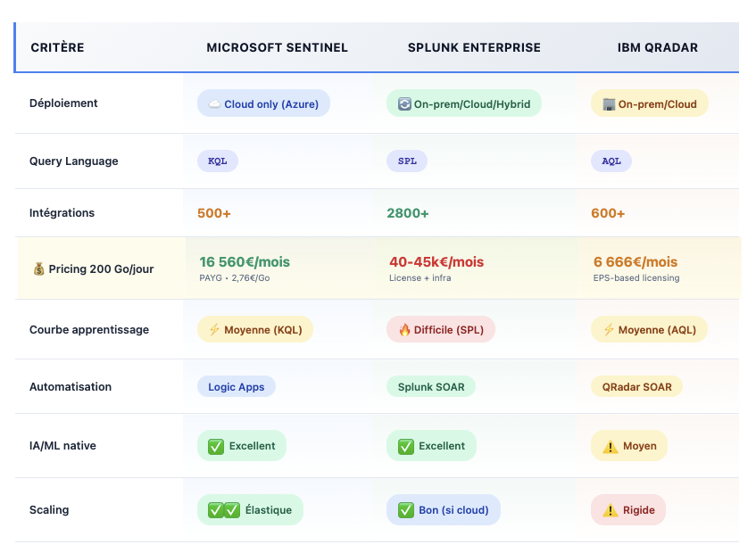Click the money bag icon beside Pricing
Viewport: 756px width, 553px height.
[38, 268]
